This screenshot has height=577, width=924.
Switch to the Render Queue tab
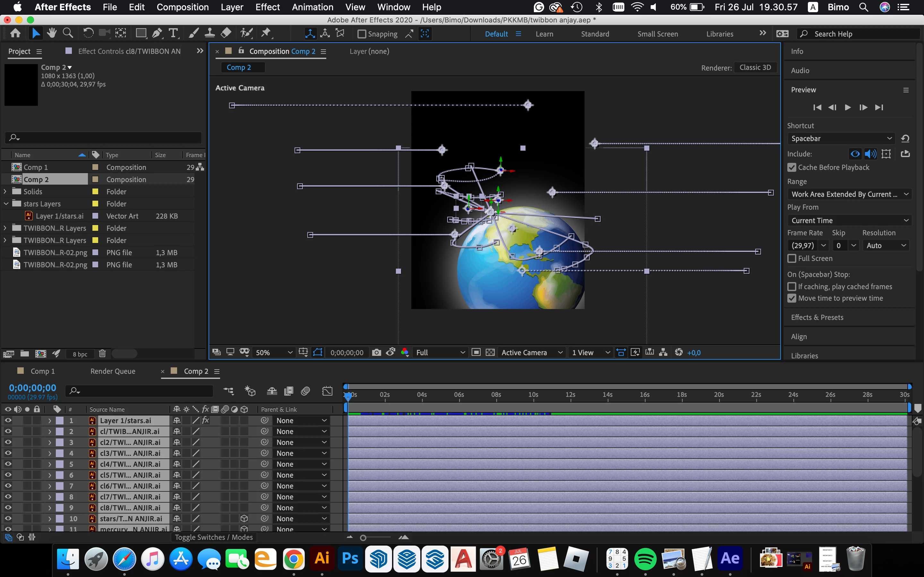click(x=113, y=371)
